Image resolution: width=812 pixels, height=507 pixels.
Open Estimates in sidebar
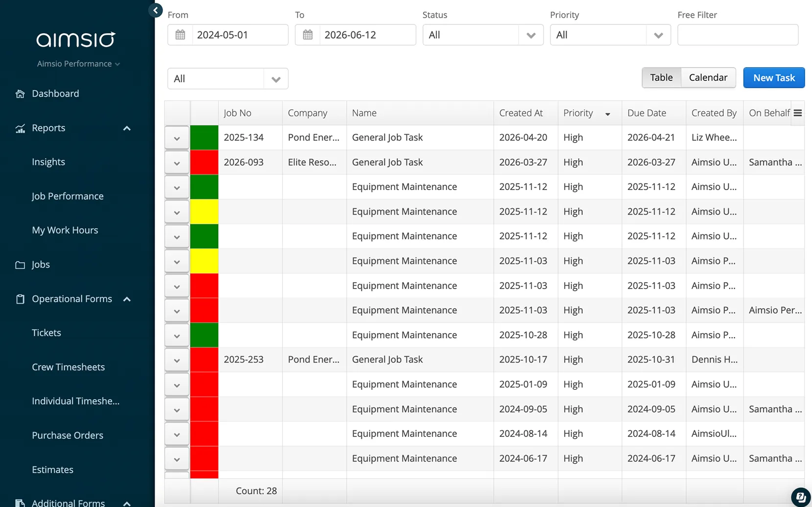point(52,470)
